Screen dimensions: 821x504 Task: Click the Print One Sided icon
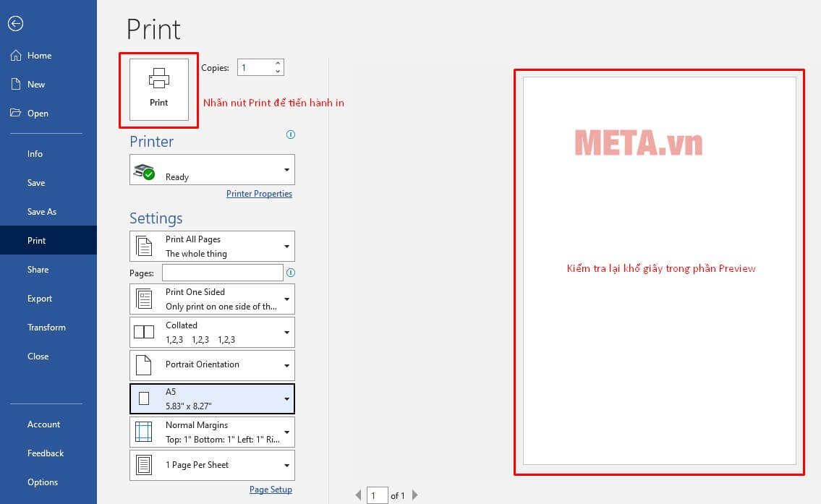(144, 299)
